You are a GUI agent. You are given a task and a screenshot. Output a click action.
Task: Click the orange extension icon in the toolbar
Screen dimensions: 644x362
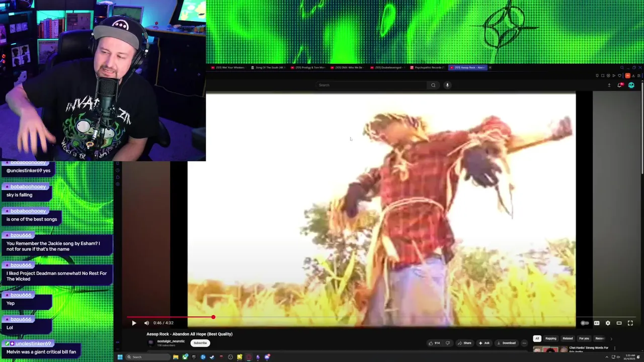point(628,75)
